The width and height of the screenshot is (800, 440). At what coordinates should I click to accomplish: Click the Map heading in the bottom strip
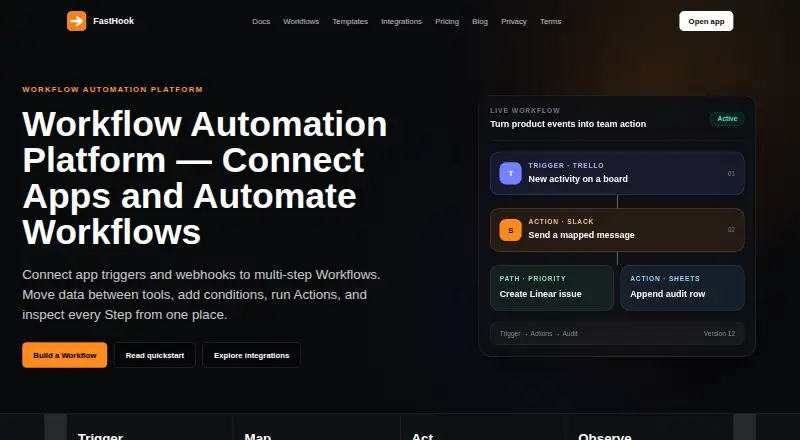tap(258, 437)
